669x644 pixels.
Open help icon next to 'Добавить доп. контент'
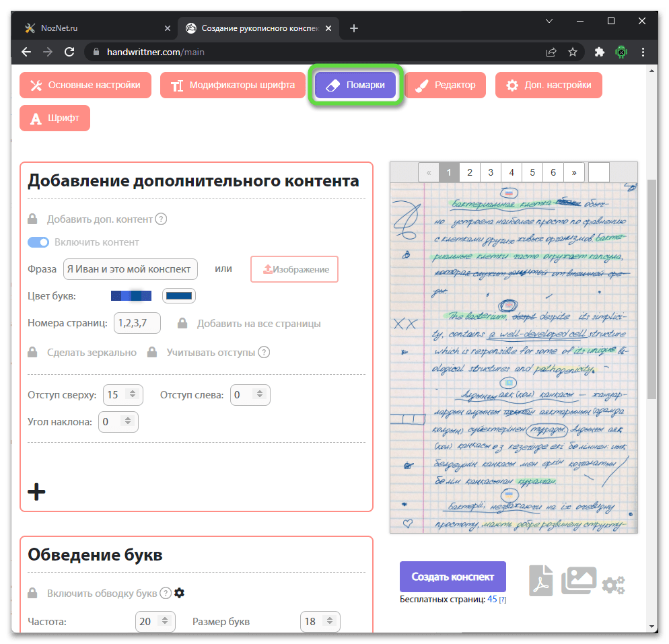(x=161, y=219)
